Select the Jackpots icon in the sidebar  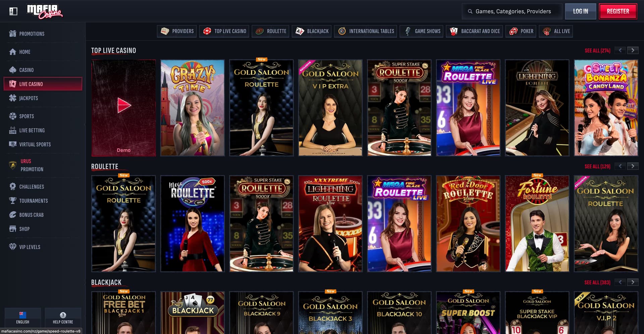(x=12, y=98)
